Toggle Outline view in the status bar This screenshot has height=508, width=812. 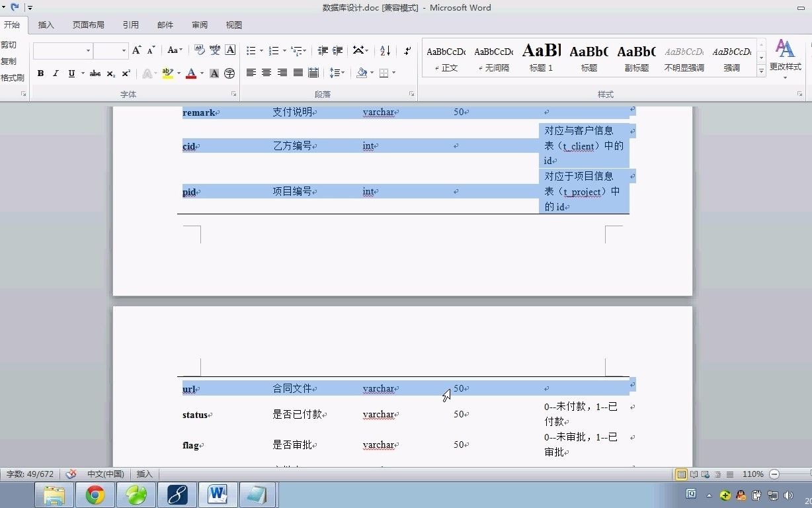(717, 474)
